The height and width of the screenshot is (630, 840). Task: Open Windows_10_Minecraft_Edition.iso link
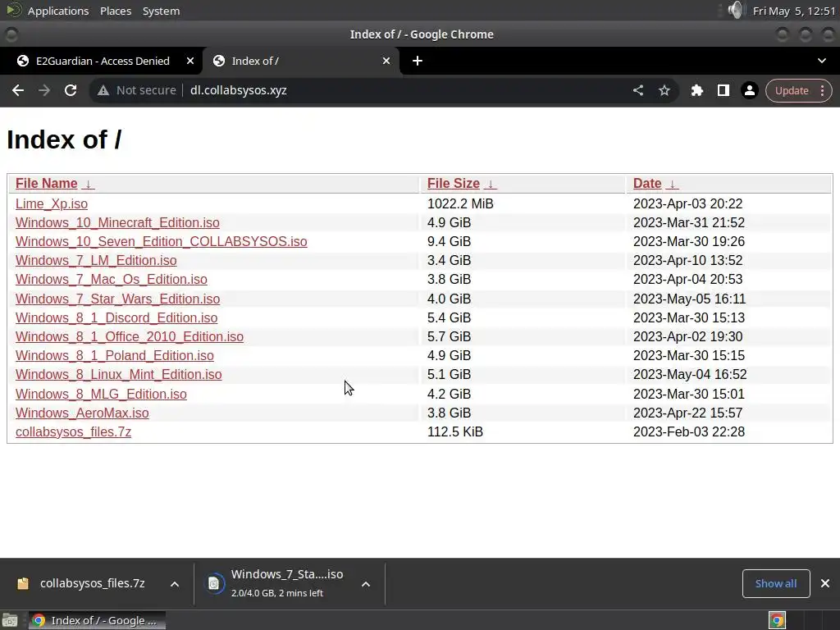pyautogui.click(x=117, y=222)
